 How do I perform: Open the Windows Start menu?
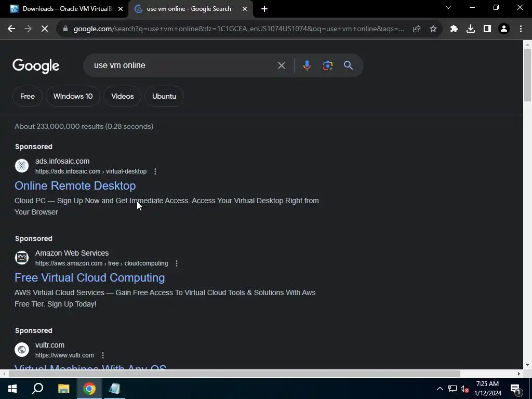pos(12,389)
